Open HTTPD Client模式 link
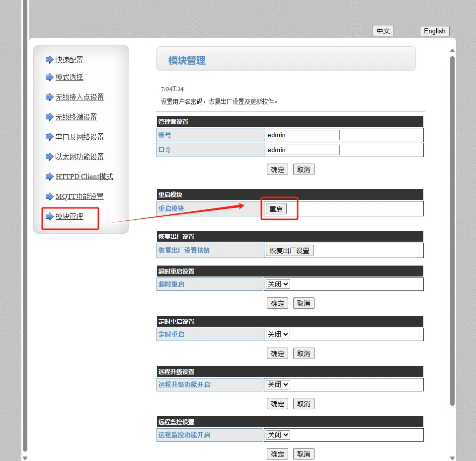 tap(84, 177)
